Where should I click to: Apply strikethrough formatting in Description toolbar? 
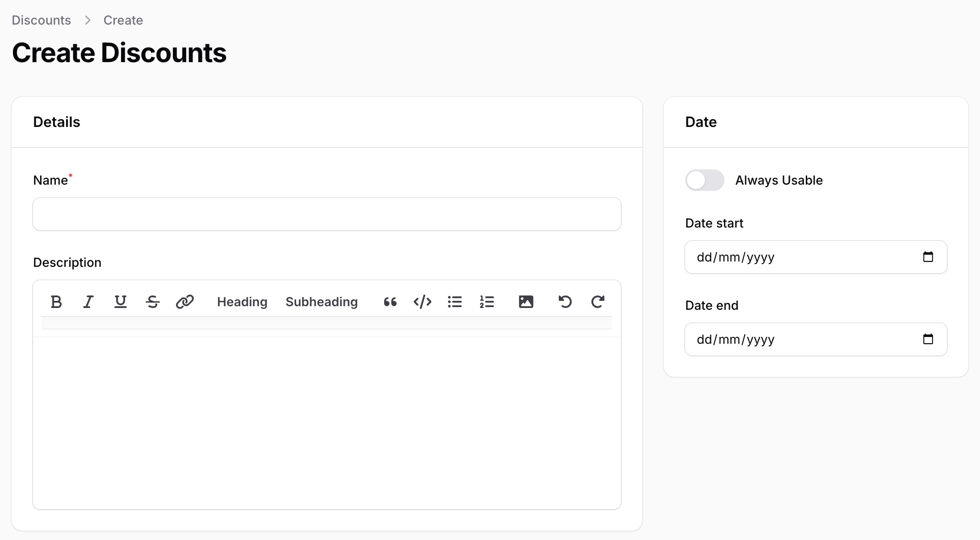[153, 302]
